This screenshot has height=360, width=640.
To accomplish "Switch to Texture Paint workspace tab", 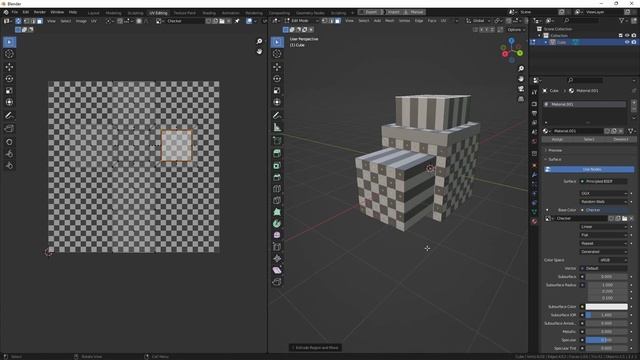I will pos(184,13).
